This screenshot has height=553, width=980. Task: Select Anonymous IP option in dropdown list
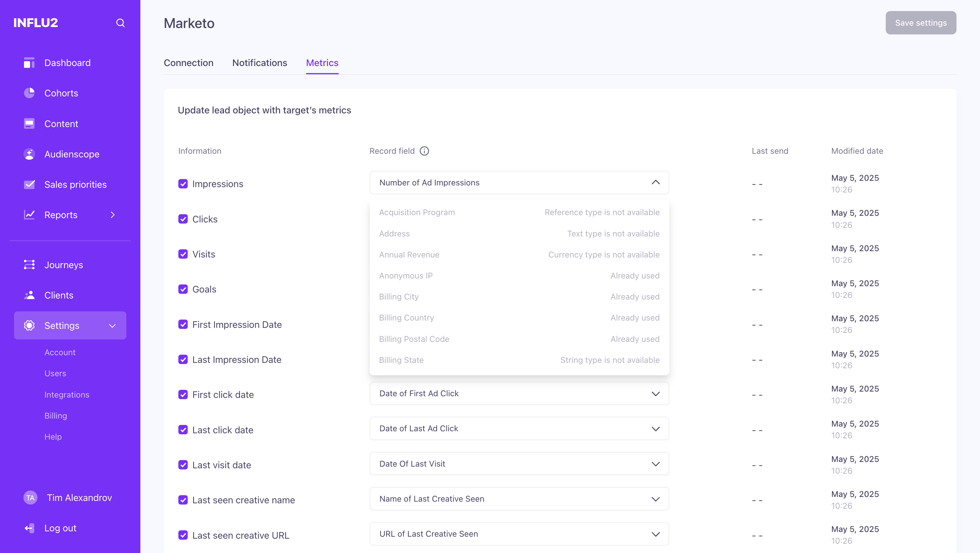pyautogui.click(x=519, y=275)
